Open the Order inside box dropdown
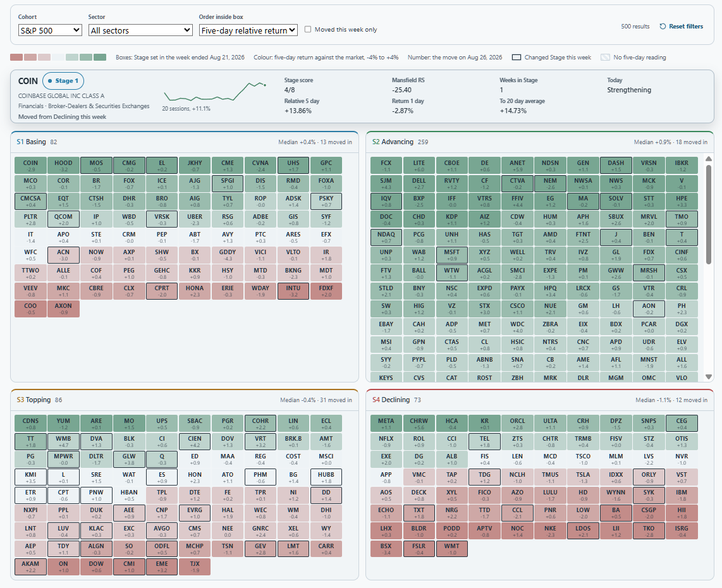 pos(248,30)
